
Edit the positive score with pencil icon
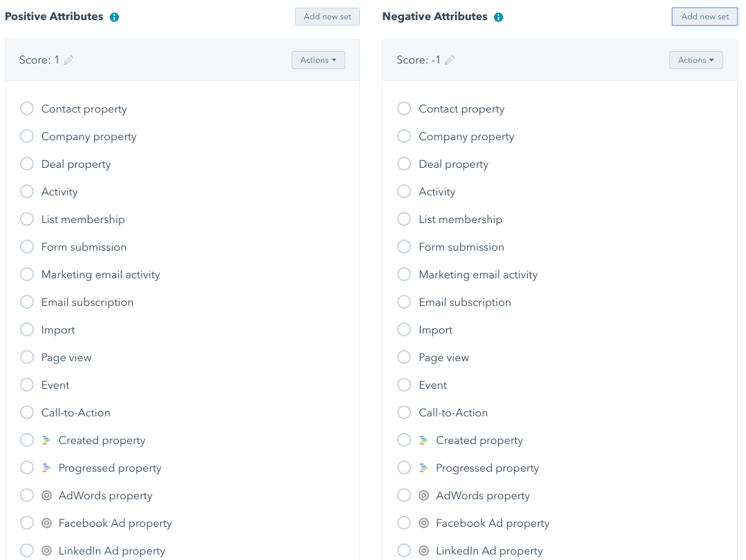(68, 60)
